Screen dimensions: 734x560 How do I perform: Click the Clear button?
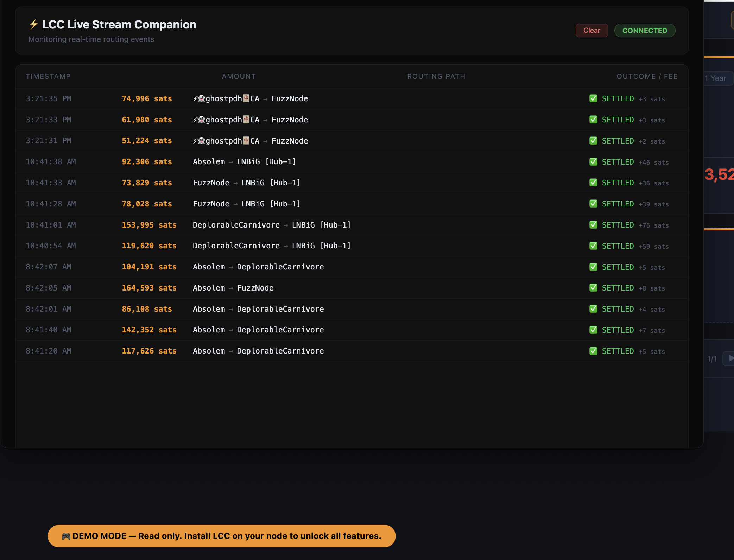point(591,31)
